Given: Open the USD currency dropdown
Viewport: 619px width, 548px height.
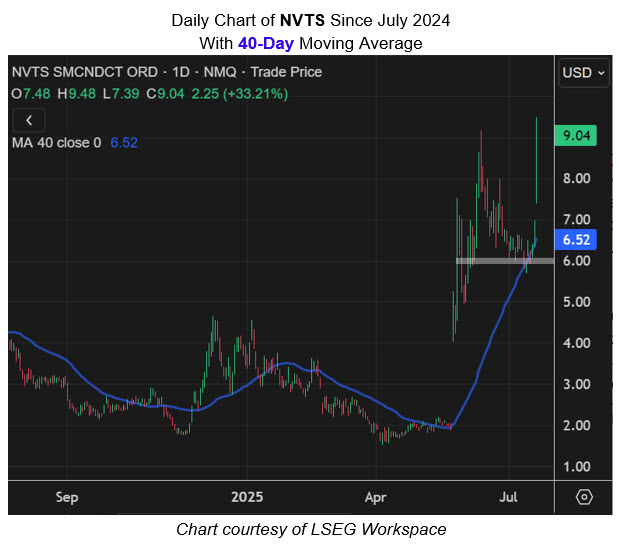Looking at the screenshot, I should 584,72.
